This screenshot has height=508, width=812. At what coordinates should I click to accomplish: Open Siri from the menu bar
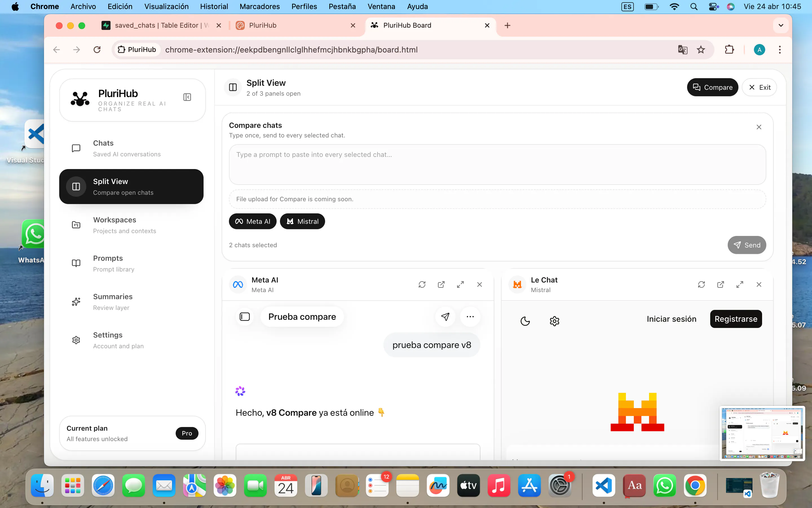731,6
